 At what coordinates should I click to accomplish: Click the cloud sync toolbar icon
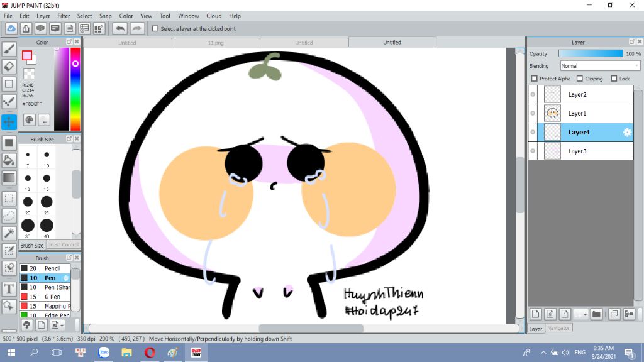(11, 29)
